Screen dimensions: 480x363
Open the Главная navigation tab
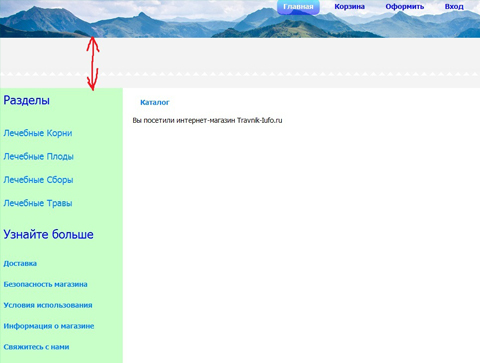[x=298, y=7]
